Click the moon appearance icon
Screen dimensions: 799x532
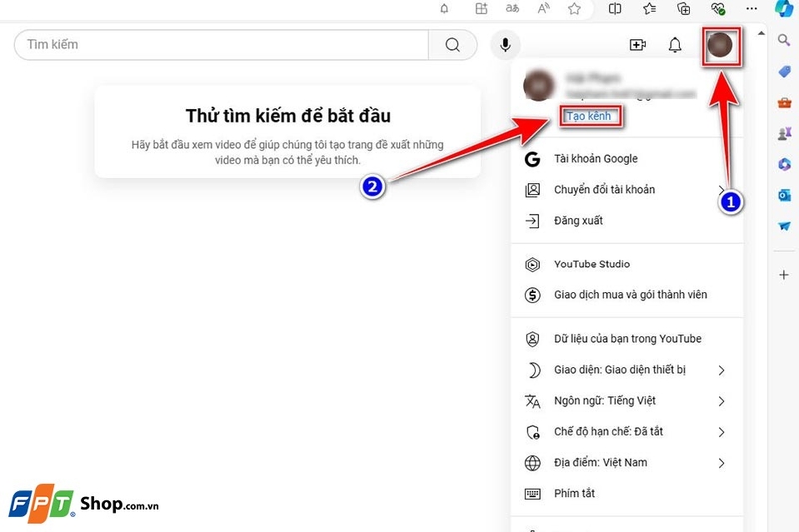point(533,370)
